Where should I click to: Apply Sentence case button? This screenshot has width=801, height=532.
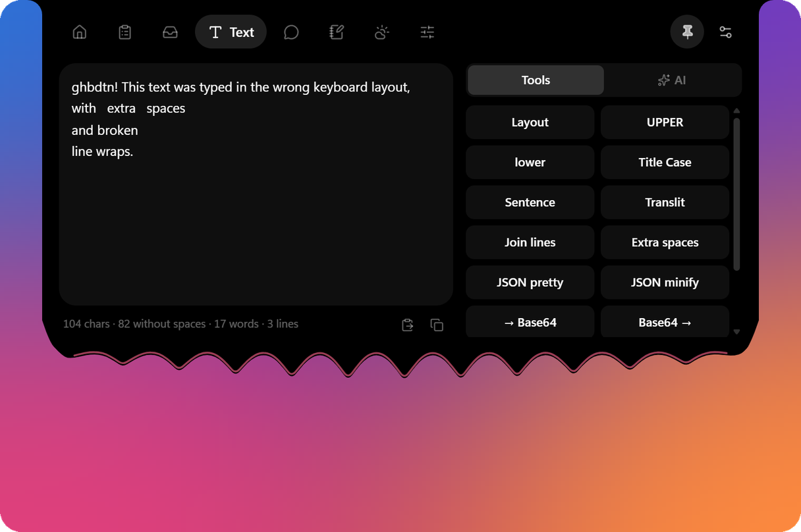click(530, 203)
